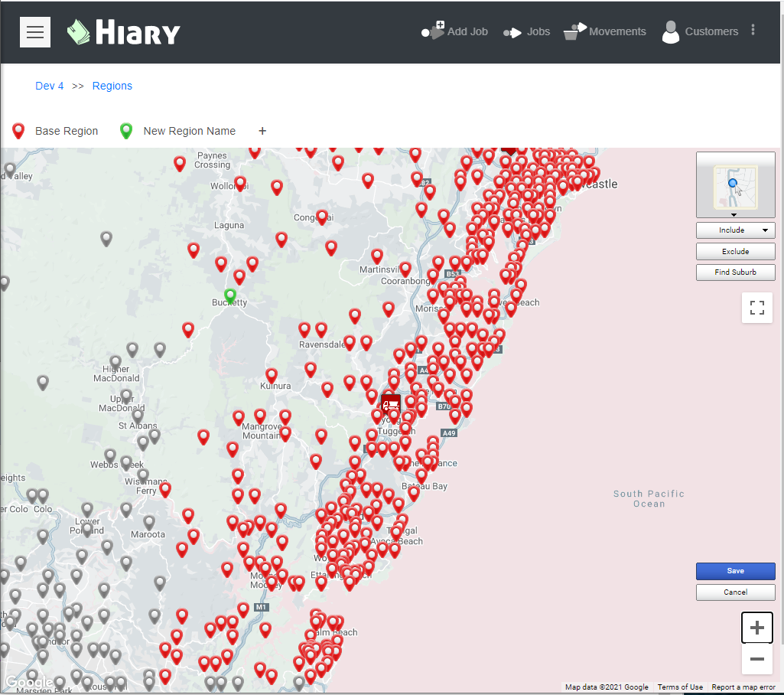Select the Base Region label

pos(67,131)
